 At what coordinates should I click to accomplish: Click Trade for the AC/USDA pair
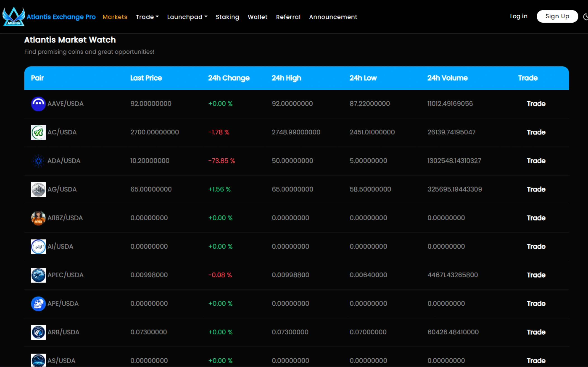[x=536, y=132]
